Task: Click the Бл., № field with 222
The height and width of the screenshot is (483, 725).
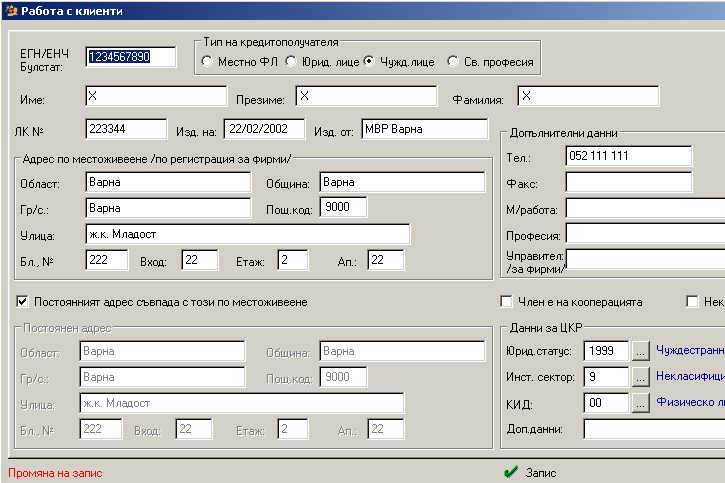Action: click(x=107, y=260)
